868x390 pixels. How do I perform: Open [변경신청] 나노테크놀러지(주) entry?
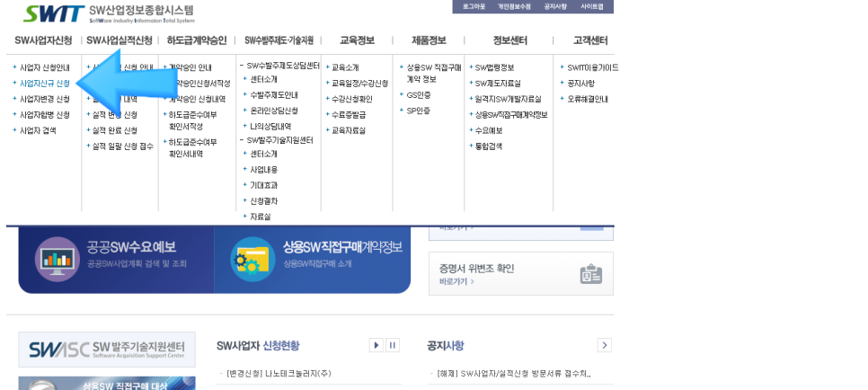[x=279, y=374]
